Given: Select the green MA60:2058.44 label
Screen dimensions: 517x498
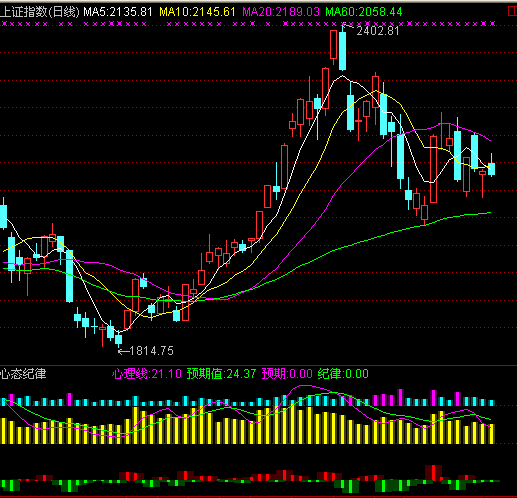Looking at the screenshot, I should (x=364, y=12).
